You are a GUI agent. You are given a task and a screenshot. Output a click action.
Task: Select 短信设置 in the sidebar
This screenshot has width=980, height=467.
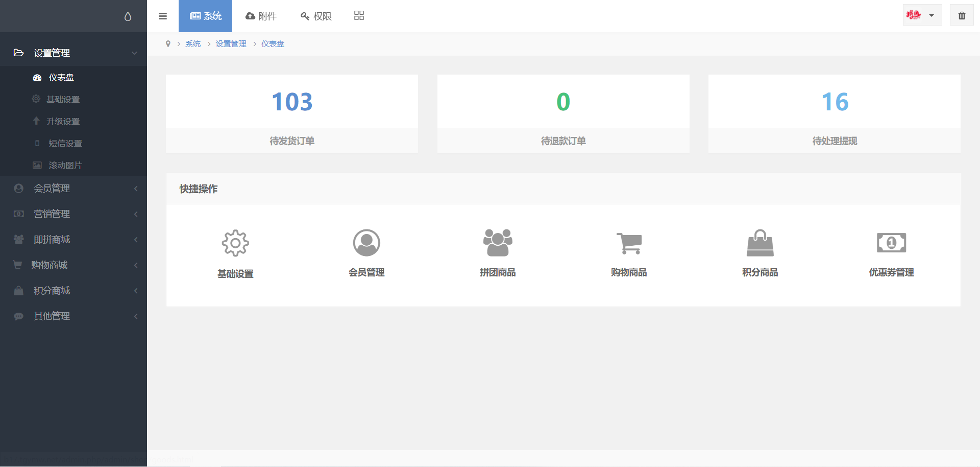[x=65, y=144]
